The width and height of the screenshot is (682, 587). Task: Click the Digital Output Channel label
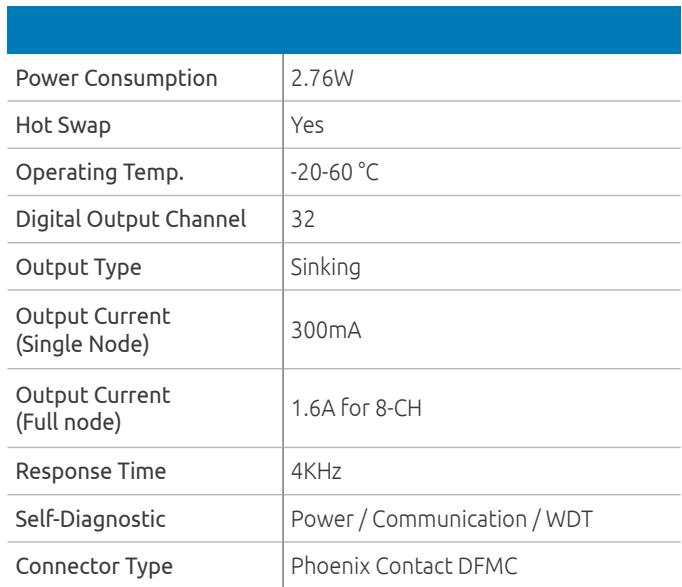coord(131,219)
